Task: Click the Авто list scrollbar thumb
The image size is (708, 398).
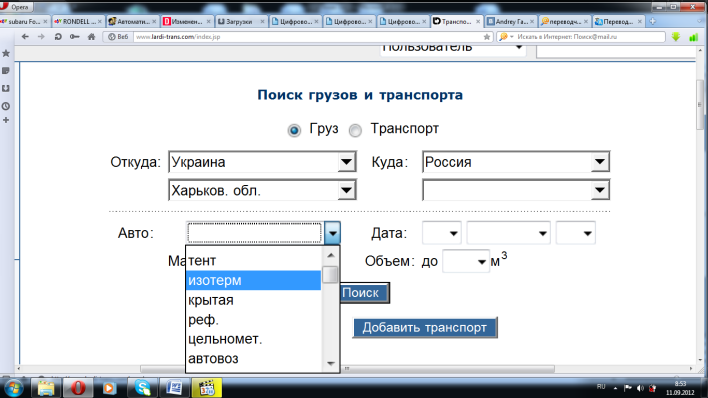Action: (331, 275)
